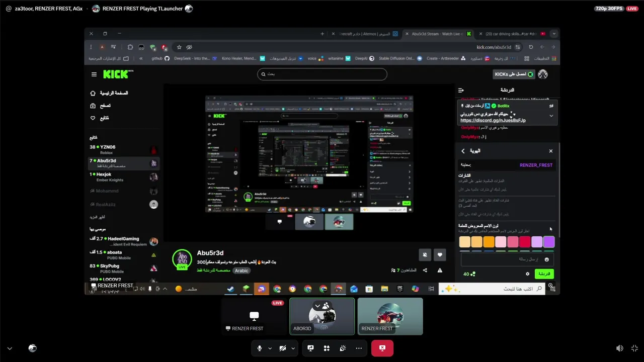Open Epic Games from the streamed taskbar
The height and width of the screenshot is (362, 644).
coord(400,289)
